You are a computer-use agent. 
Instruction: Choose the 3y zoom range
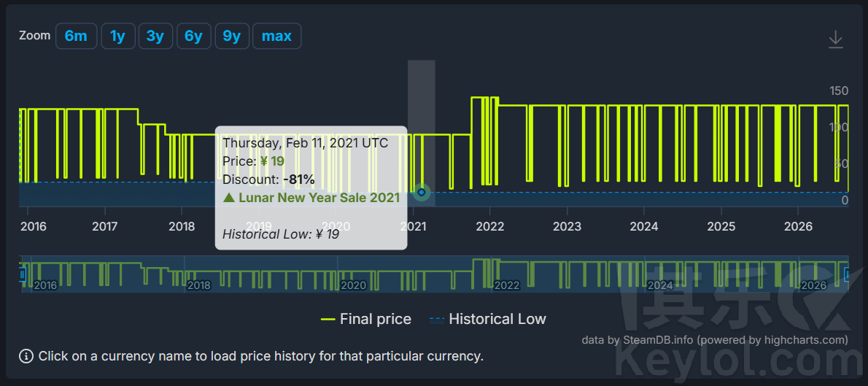(155, 36)
